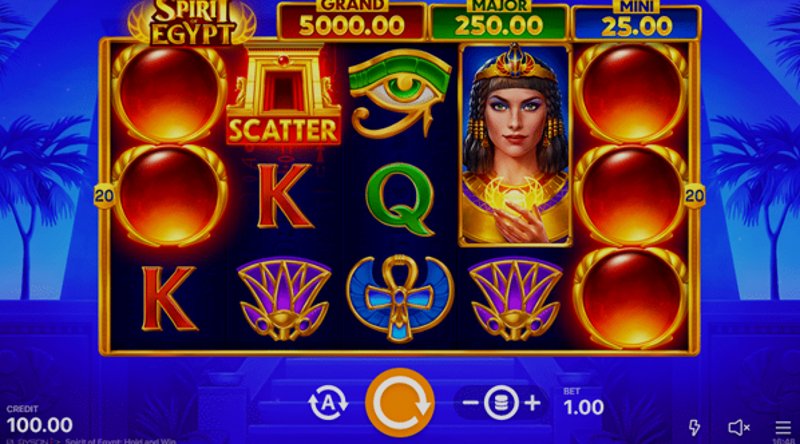Open bet selector via the coin stack icon

tap(501, 403)
